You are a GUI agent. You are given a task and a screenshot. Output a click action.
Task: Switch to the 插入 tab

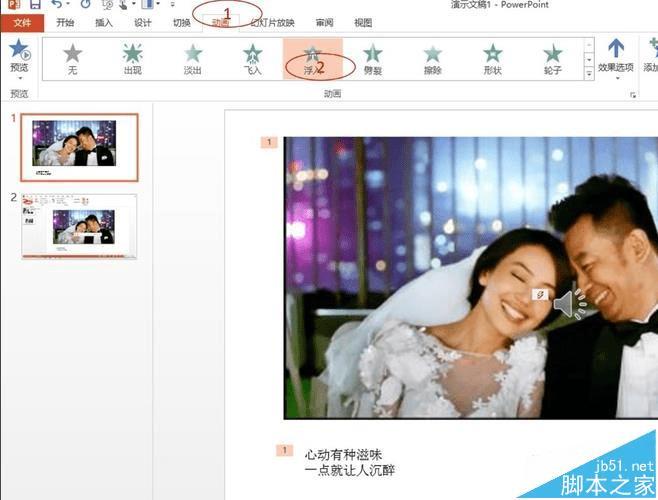tap(104, 23)
